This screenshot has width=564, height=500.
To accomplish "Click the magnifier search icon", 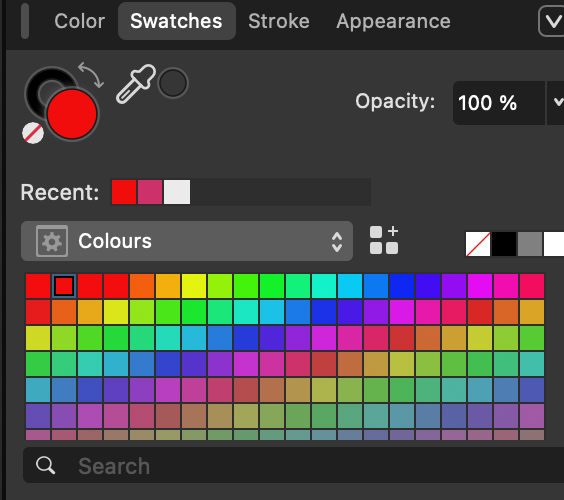I will (46, 465).
